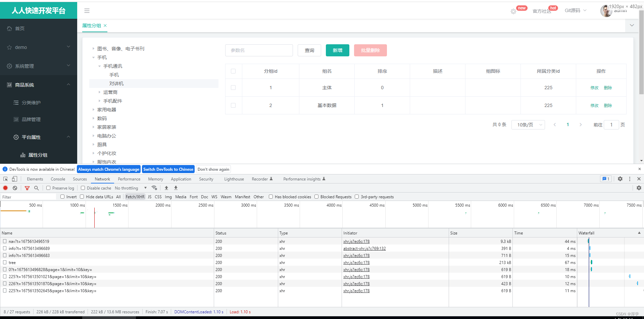The width and height of the screenshot is (644, 319).
Task: Open the network conditions wifi icon
Action: [x=154, y=188]
